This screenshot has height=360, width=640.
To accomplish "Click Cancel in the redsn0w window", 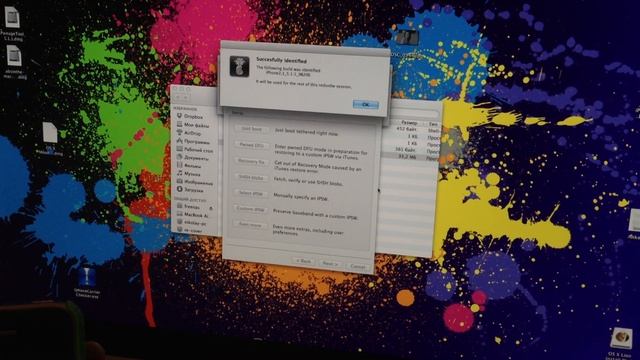I will (358, 267).
